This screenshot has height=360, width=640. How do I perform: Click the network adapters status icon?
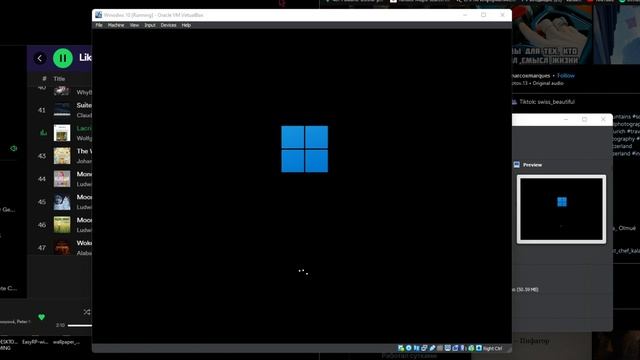(x=424, y=348)
